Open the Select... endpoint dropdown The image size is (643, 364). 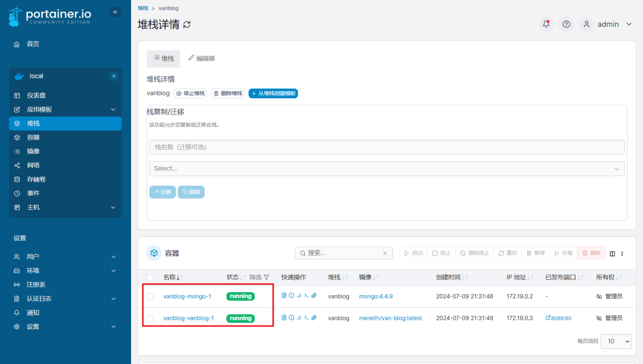click(387, 168)
